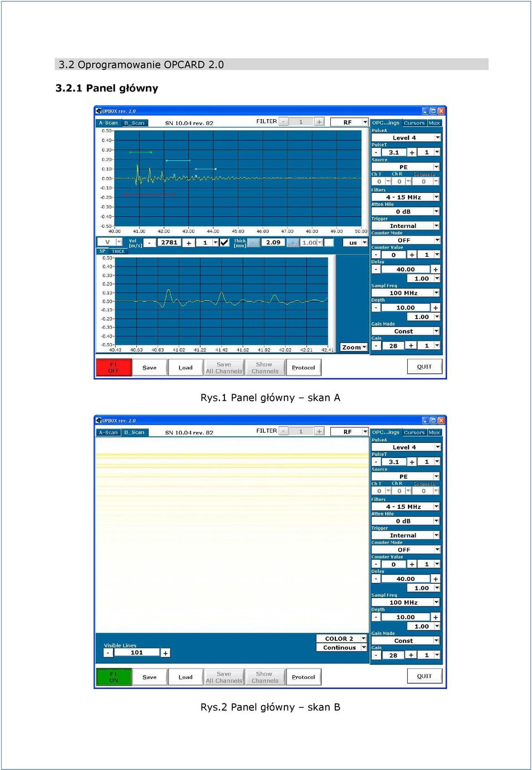Click Gain 28 value field in scan A window

[x=393, y=345]
